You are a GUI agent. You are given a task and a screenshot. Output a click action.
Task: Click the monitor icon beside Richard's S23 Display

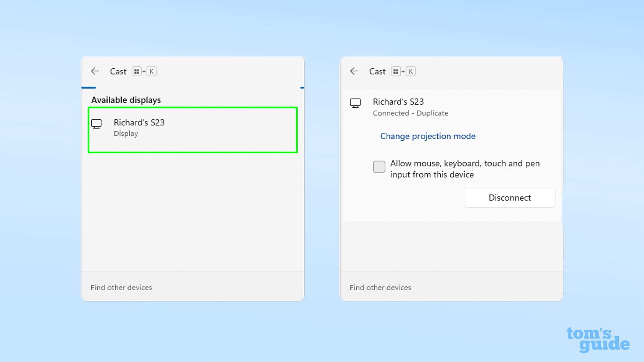coord(96,124)
